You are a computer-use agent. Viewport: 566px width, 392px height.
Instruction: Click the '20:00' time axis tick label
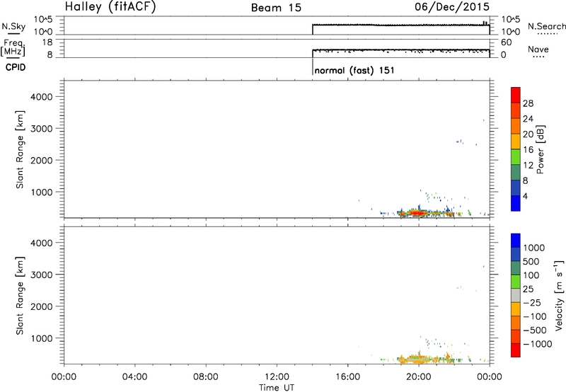tap(419, 377)
